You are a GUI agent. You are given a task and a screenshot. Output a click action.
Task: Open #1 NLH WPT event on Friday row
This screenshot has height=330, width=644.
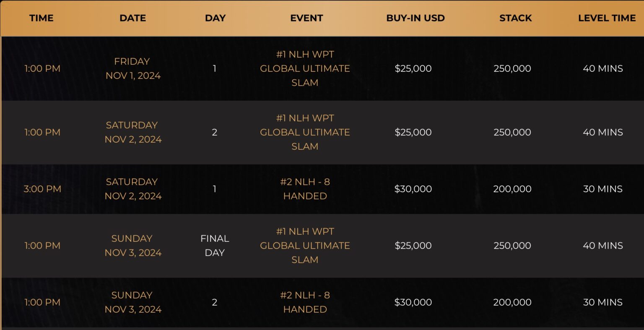305,68
